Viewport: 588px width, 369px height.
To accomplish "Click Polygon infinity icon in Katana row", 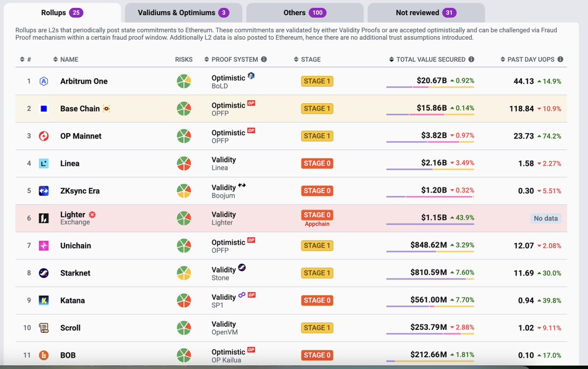I will pos(242,295).
